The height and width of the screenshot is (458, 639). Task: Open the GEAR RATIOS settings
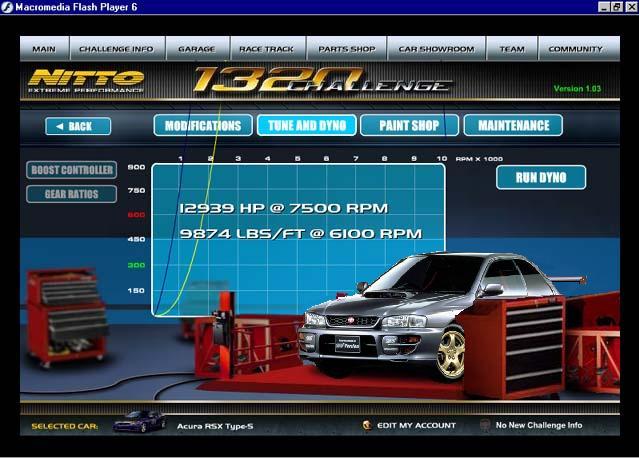coord(72,194)
